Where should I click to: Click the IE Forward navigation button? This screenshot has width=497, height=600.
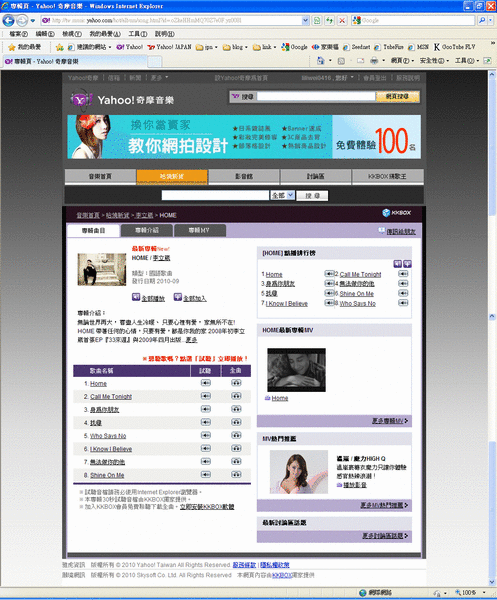[22, 20]
